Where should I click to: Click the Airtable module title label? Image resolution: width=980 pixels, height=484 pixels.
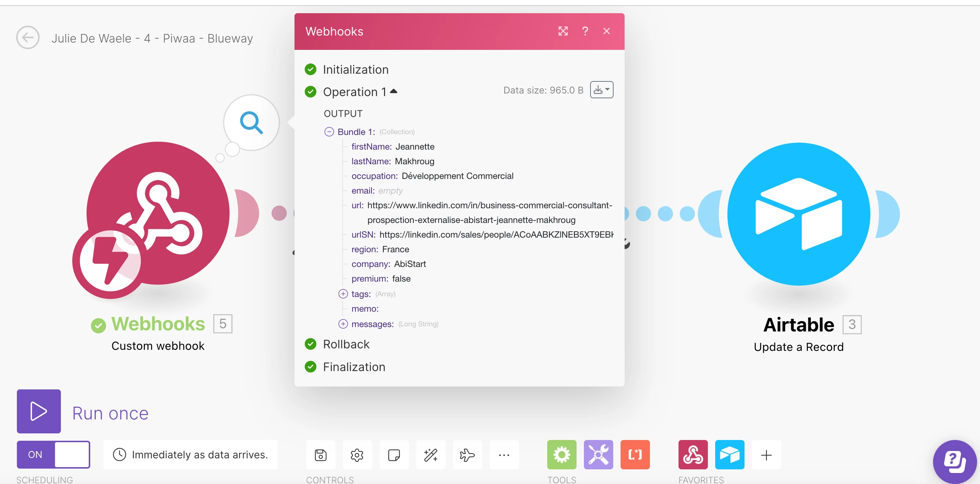[x=798, y=325]
